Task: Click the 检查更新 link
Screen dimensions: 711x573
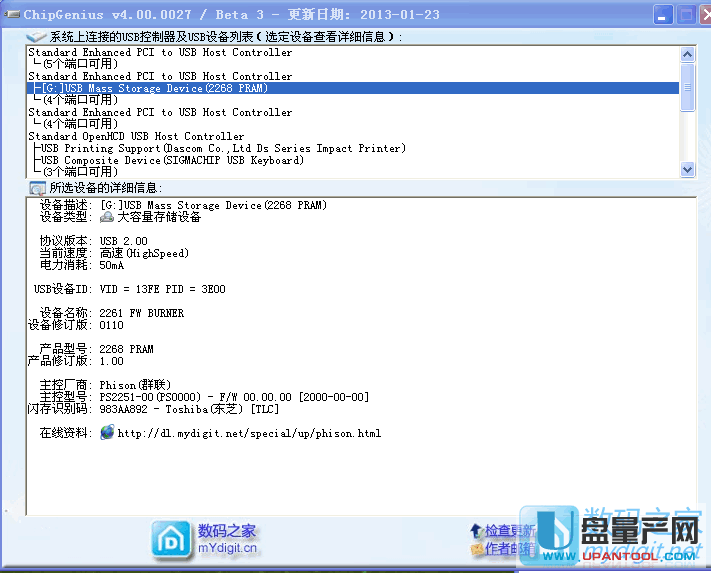Action: coord(510,530)
